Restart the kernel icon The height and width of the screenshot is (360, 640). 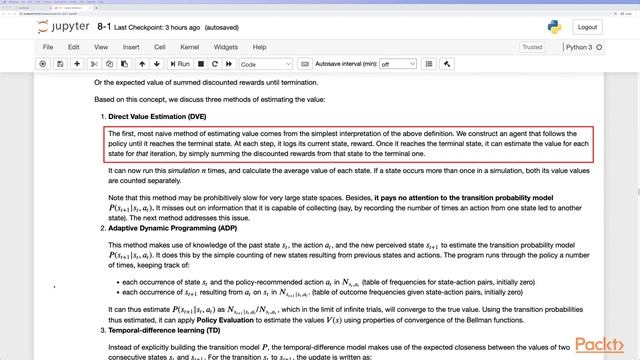point(215,64)
